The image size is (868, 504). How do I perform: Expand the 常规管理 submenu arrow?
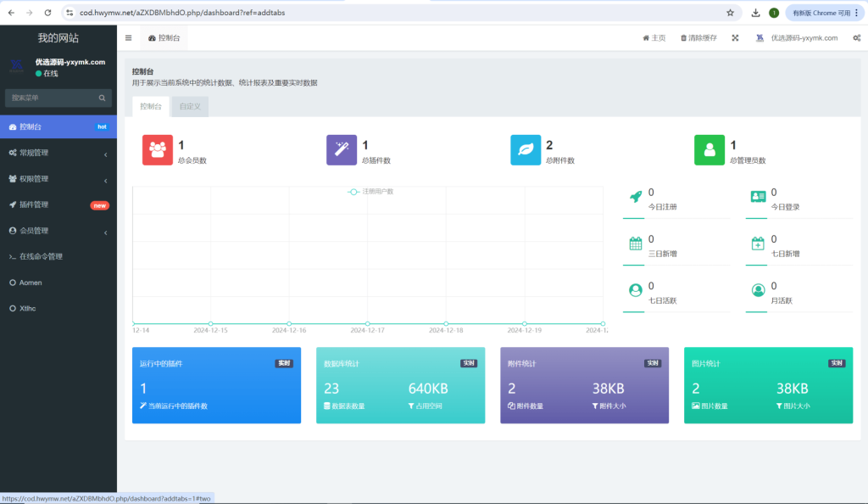pyautogui.click(x=106, y=154)
